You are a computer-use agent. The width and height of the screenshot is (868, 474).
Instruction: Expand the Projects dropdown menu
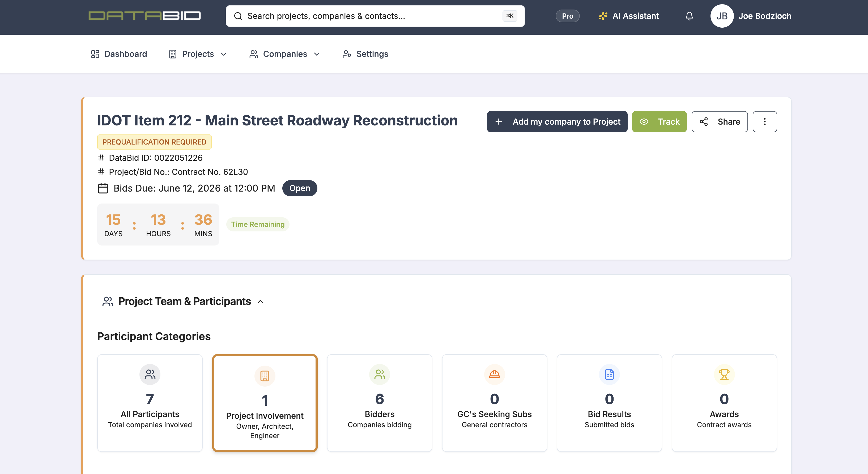[198, 54]
